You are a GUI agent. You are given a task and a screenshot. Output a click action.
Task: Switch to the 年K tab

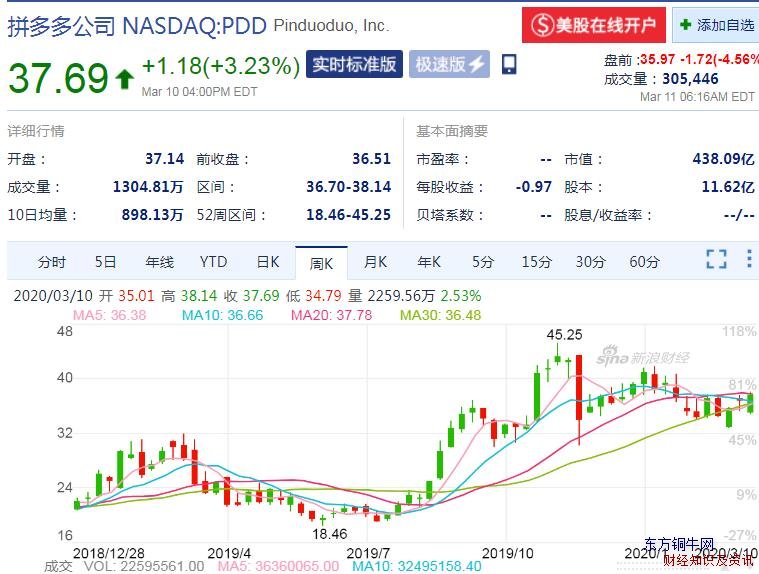pos(429,262)
